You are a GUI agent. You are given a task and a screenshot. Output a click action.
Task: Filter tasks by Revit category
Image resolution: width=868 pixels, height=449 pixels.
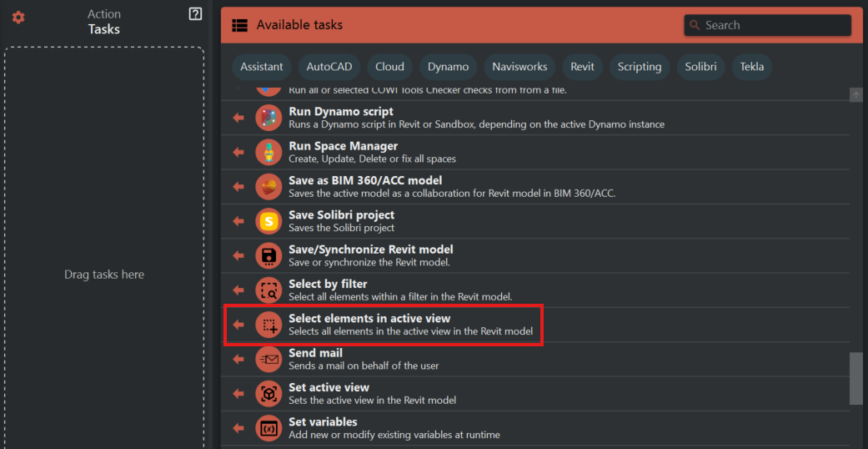point(582,67)
